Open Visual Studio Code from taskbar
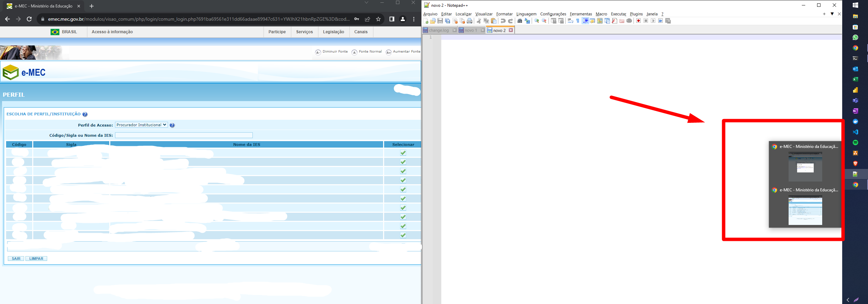This screenshot has height=304, width=868. (x=855, y=132)
